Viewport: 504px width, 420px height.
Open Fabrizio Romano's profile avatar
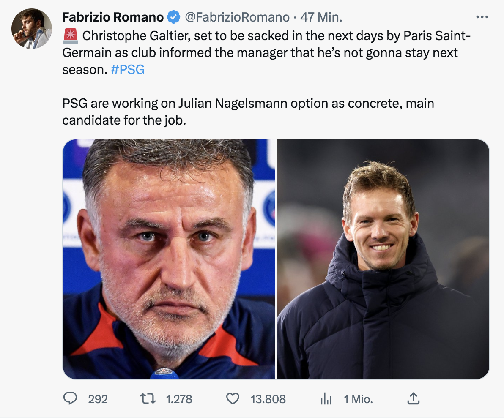(32, 28)
